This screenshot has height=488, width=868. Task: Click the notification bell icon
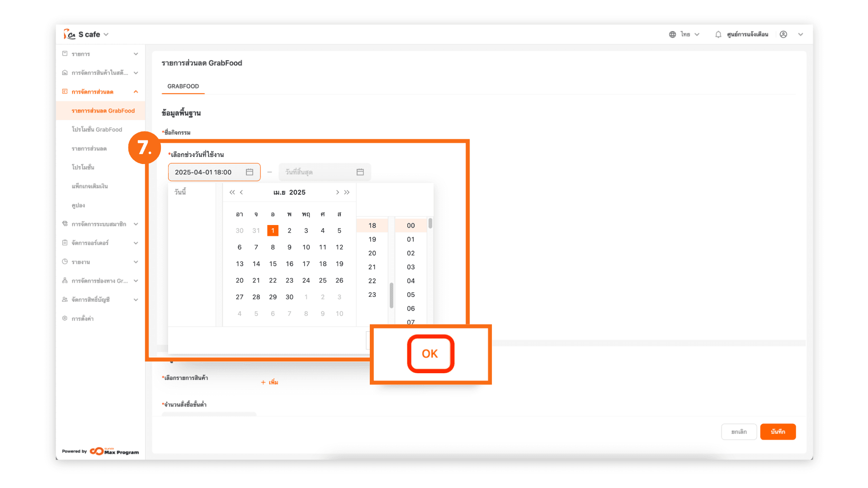pyautogui.click(x=718, y=34)
